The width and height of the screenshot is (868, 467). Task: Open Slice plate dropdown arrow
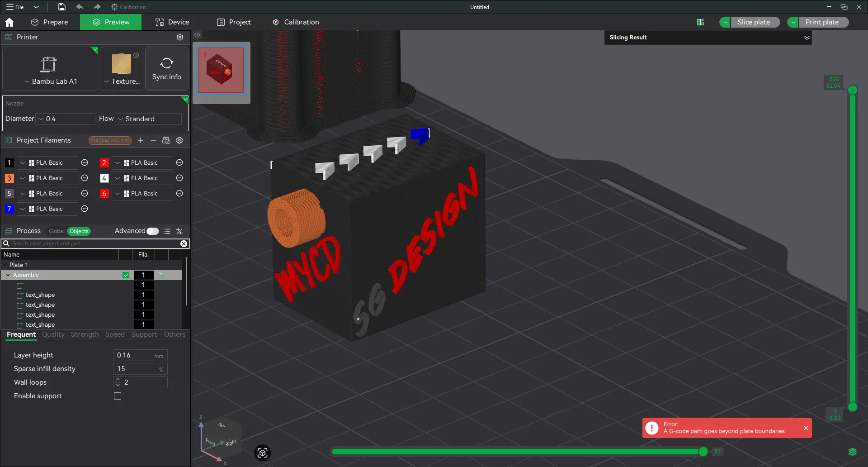(x=725, y=22)
